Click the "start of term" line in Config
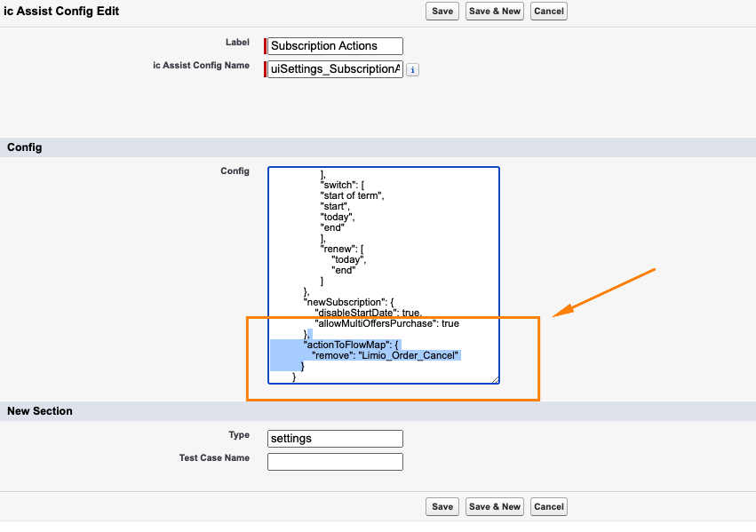Viewport: 756px width, 532px height. click(351, 195)
